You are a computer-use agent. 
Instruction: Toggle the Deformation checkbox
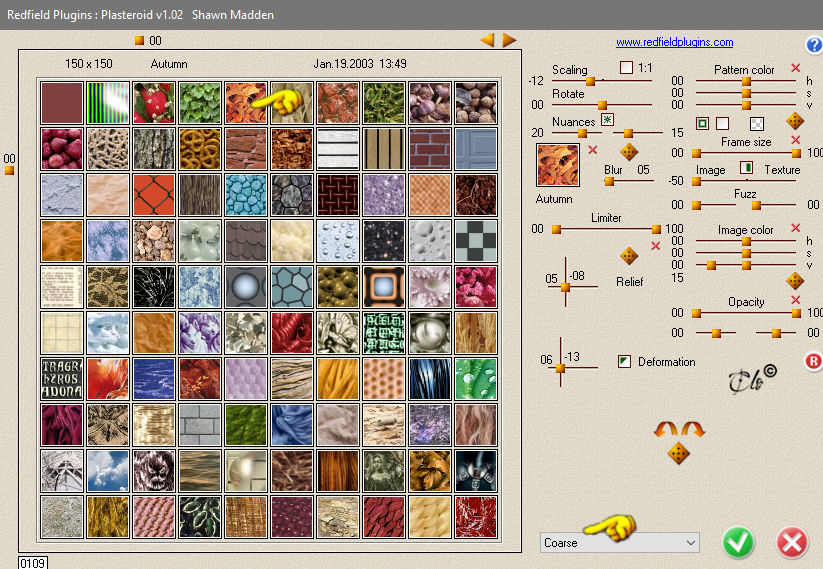pos(624,361)
